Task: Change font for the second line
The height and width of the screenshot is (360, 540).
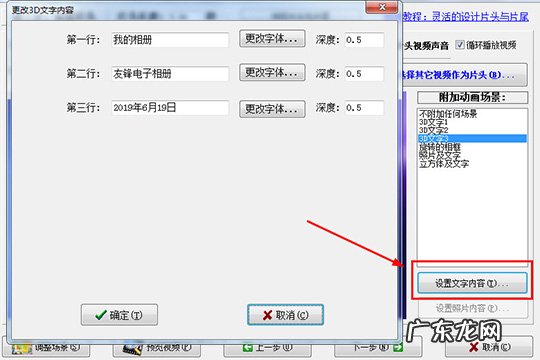Action: [272, 72]
